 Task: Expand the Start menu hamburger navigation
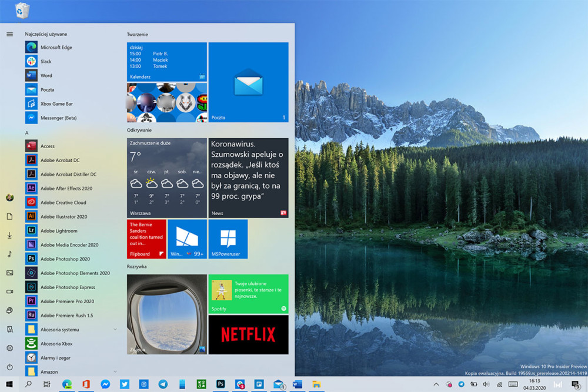click(10, 34)
